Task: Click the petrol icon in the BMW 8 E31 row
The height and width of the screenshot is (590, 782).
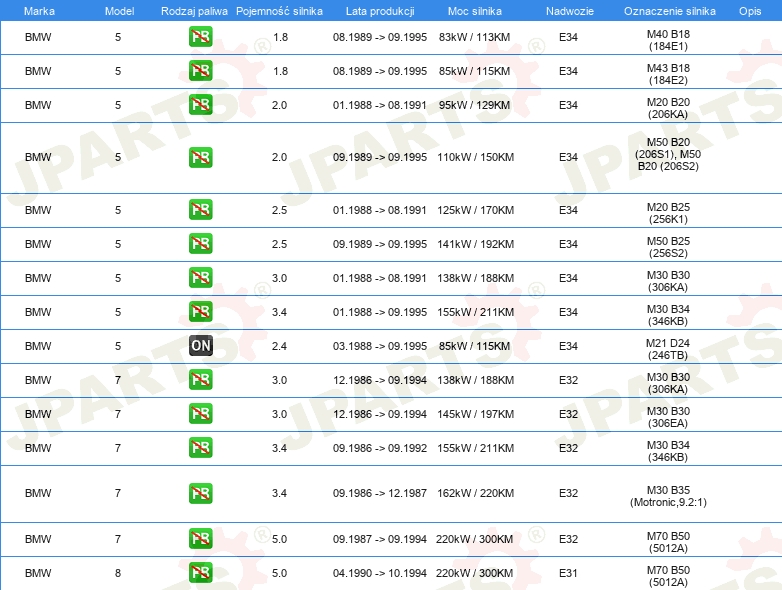Action: coord(200,573)
